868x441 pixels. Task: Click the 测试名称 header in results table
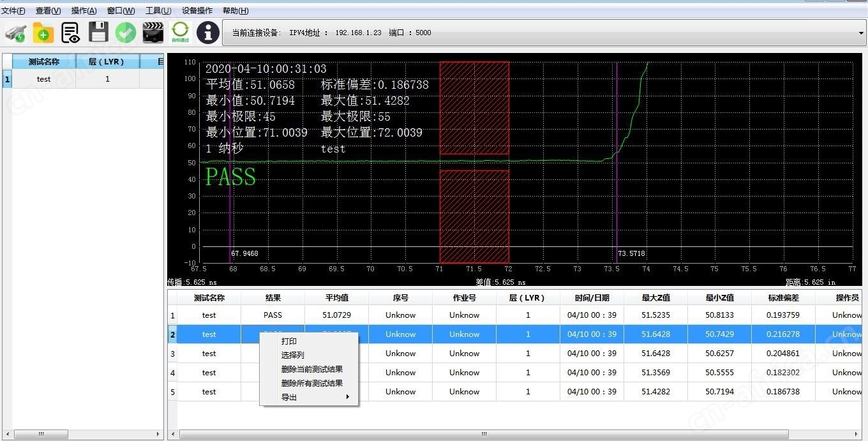209,298
